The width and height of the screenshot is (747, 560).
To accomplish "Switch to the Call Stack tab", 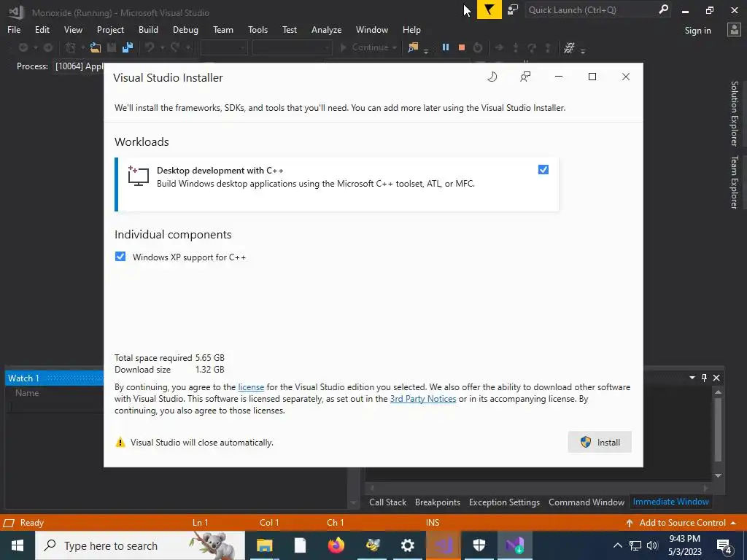I will pos(388,502).
